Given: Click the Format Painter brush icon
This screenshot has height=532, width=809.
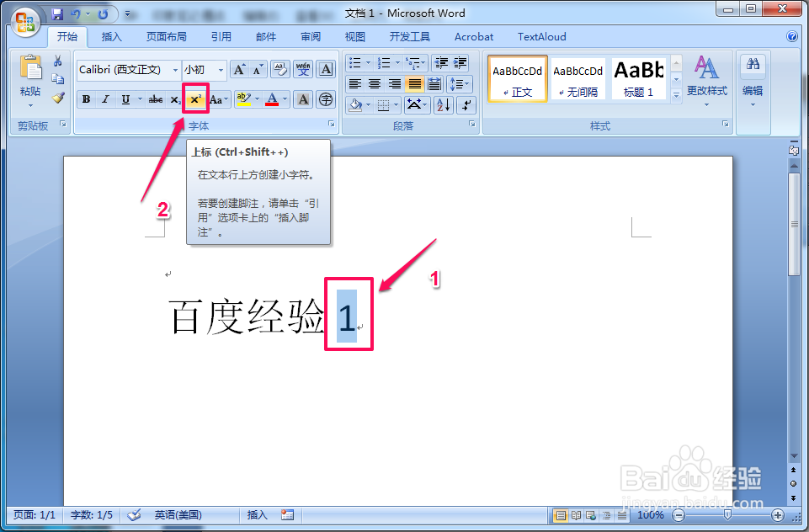Looking at the screenshot, I should [57, 98].
